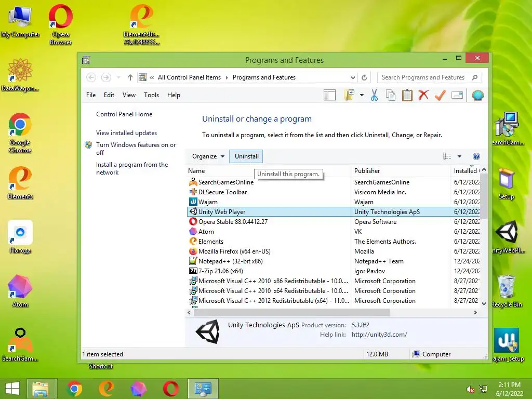The width and height of the screenshot is (532, 399).
Task: Open the Tools menu
Action: (151, 95)
